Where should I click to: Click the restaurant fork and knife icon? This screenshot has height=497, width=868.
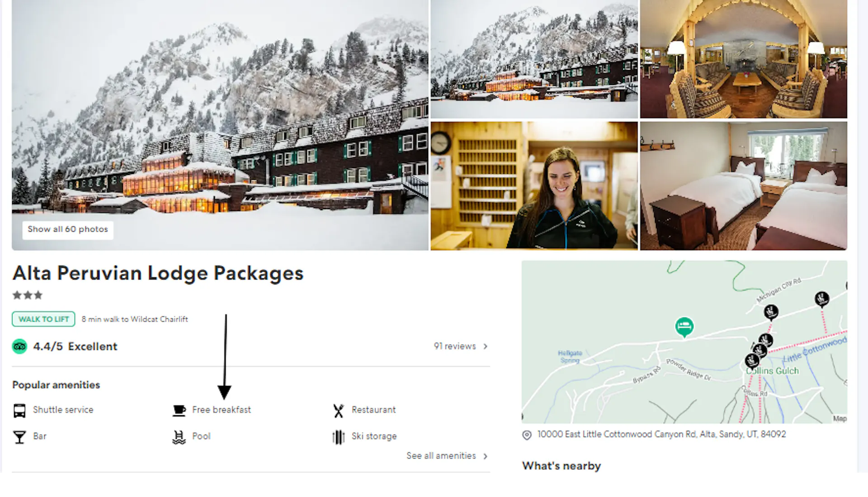coord(339,410)
